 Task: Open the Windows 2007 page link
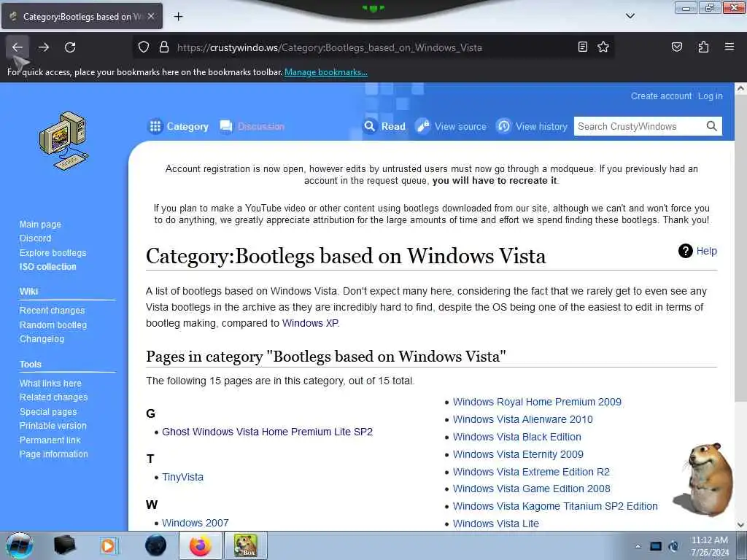click(196, 522)
